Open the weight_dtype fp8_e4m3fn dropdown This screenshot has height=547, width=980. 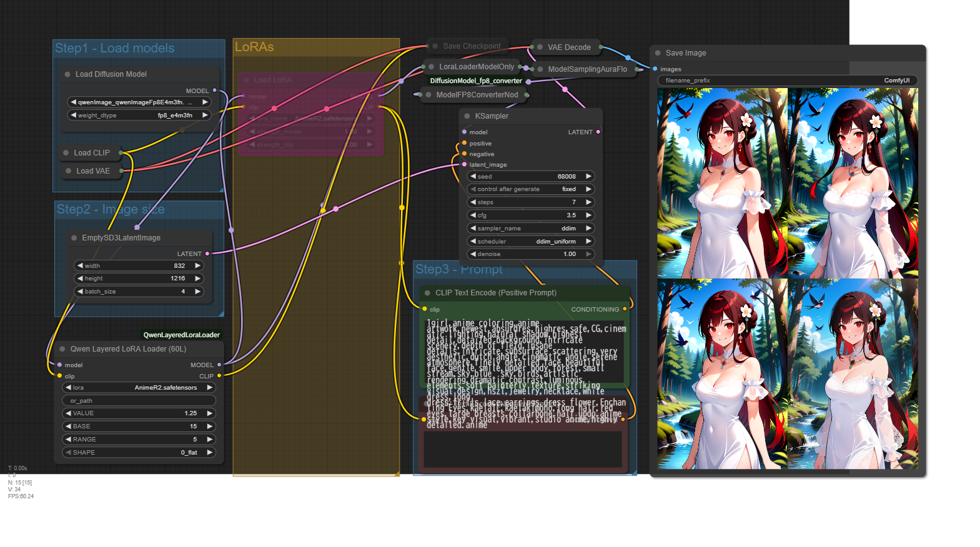[139, 116]
